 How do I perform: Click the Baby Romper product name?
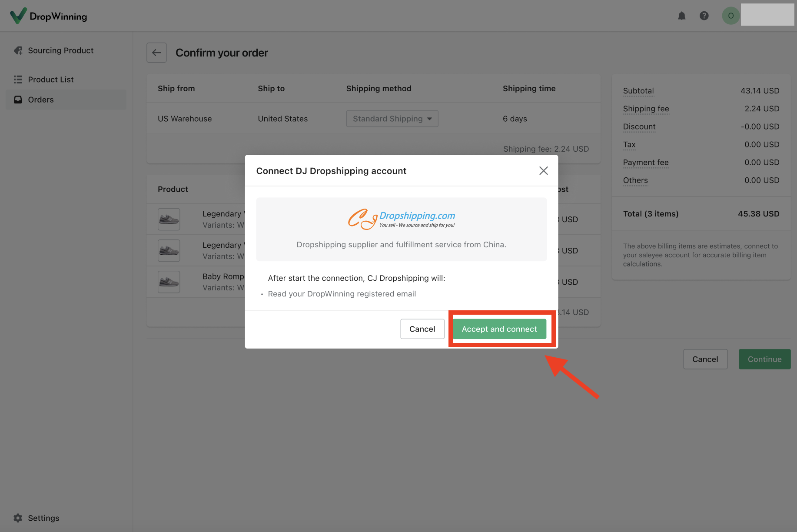(x=223, y=276)
